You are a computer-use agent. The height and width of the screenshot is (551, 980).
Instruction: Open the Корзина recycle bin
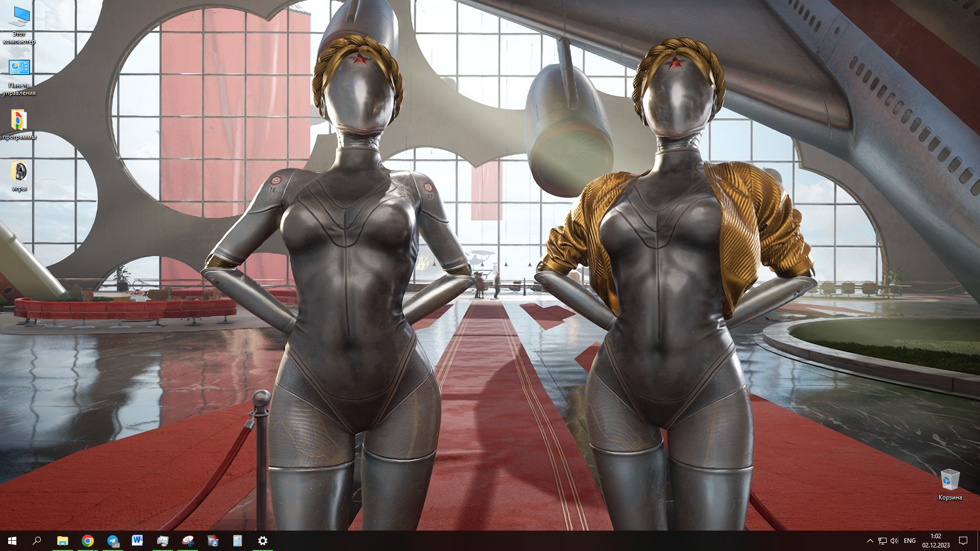(949, 481)
